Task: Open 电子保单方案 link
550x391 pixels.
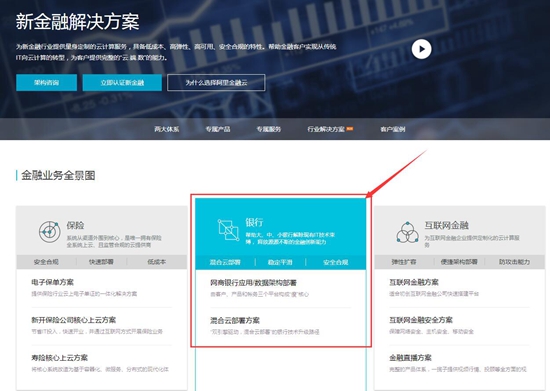Action: point(52,282)
